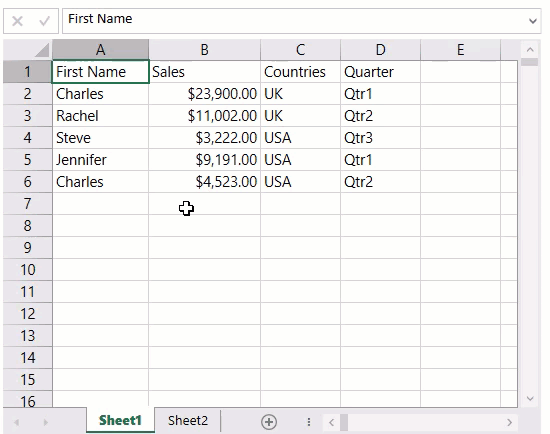Click the vertical scroll down arrow

[530, 399]
